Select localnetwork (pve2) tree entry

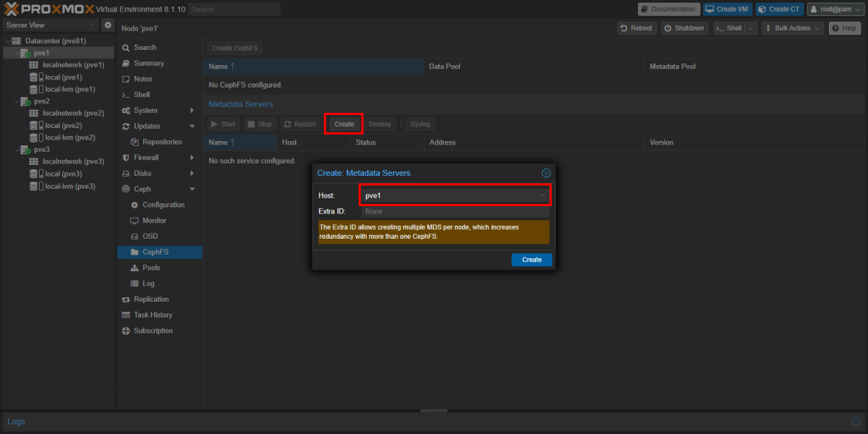click(x=73, y=114)
